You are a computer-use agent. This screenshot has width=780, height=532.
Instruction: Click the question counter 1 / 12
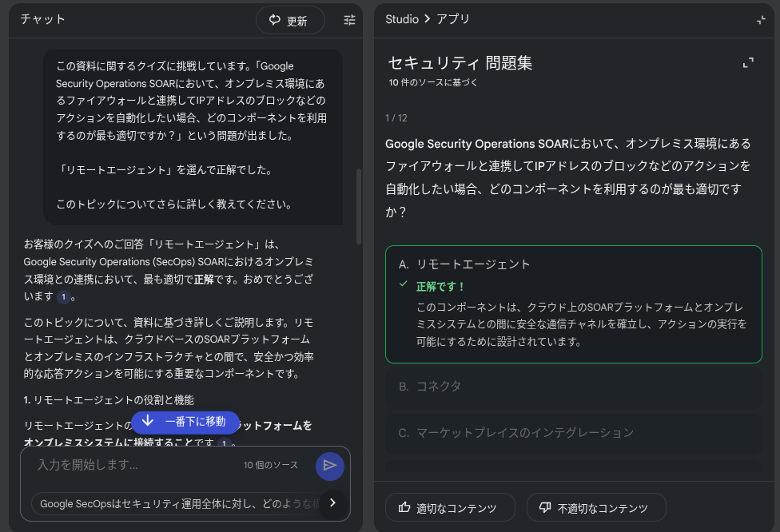(x=396, y=118)
